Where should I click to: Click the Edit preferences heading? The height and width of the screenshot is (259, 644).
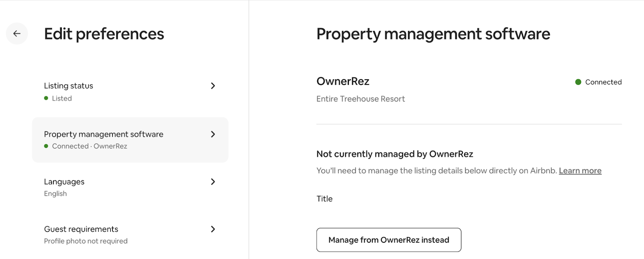click(104, 34)
